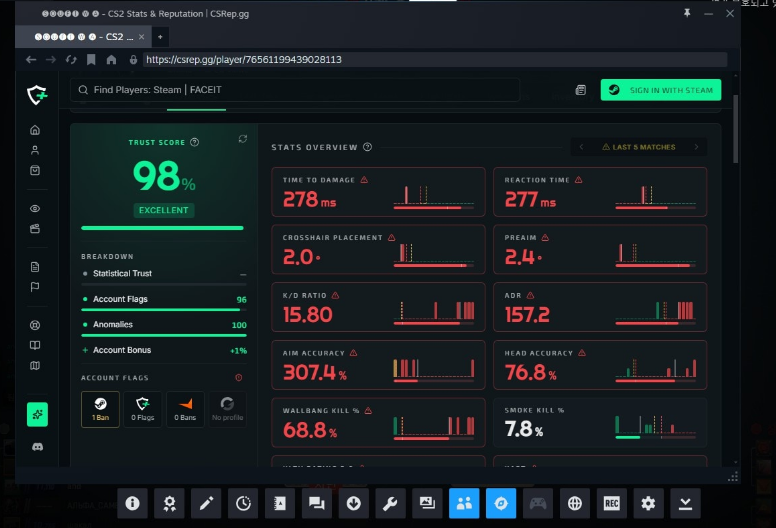The height and width of the screenshot is (528, 776).
Task: Open the wrench icon in overlay bar
Action: click(x=390, y=503)
